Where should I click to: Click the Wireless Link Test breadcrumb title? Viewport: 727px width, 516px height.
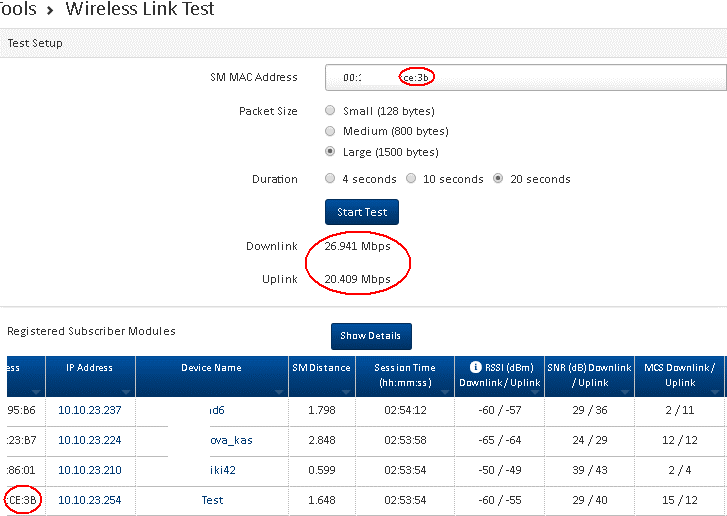(140, 8)
